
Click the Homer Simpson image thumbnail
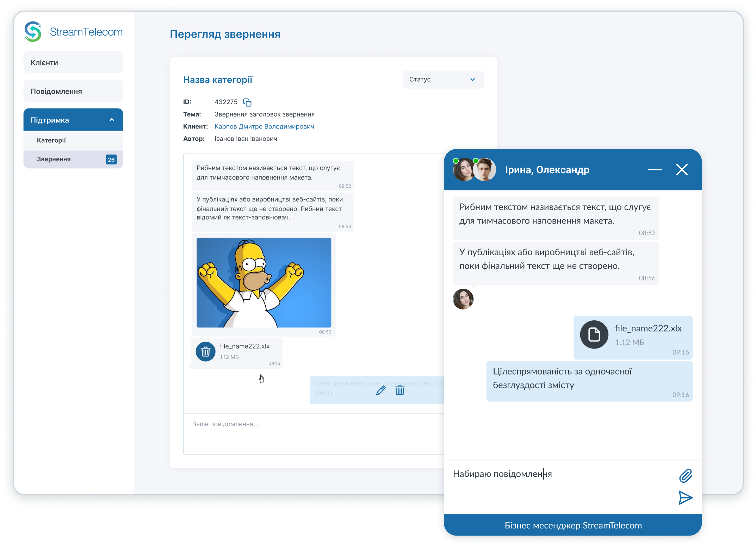264,282
